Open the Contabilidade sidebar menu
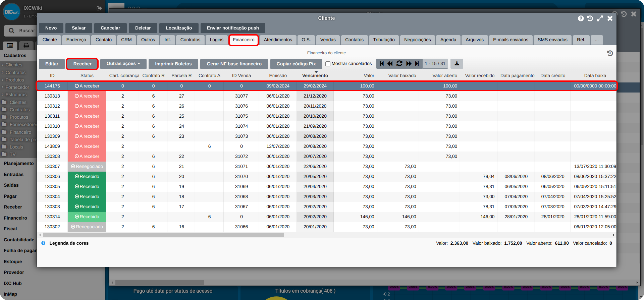644x300 pixels. (x=19, y=240)
